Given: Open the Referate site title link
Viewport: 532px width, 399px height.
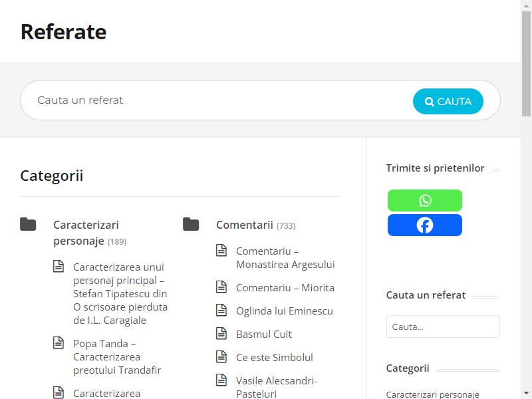Looking at the screenshot, I should pyautogui.click(x=63, y=32).
